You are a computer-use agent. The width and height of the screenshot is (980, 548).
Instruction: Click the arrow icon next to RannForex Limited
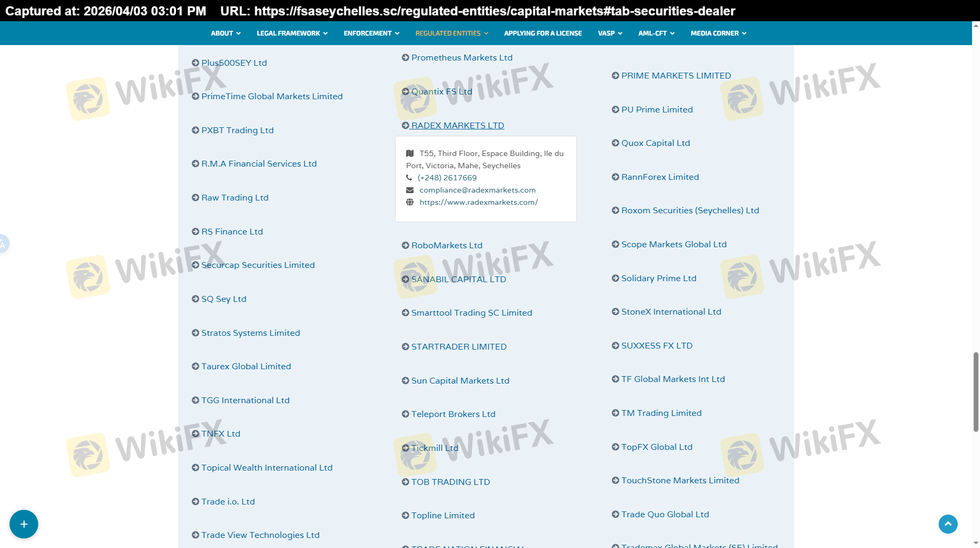615,177
